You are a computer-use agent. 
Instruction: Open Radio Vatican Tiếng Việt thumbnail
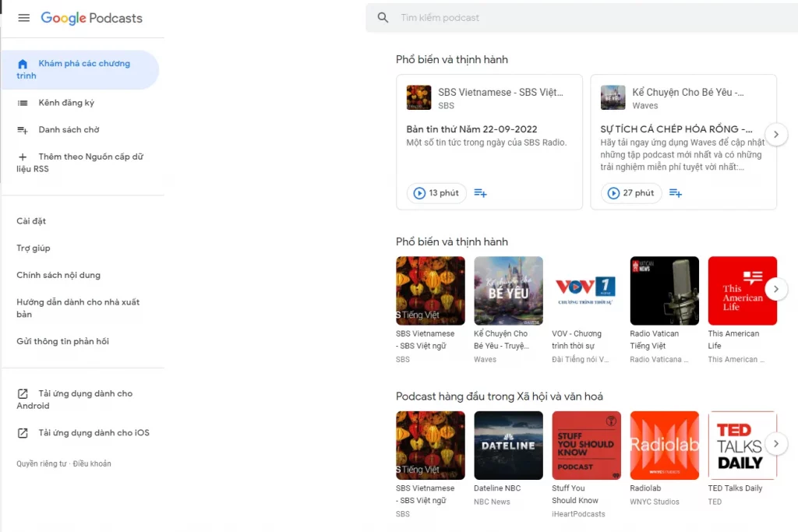click(x=664, y=291)
